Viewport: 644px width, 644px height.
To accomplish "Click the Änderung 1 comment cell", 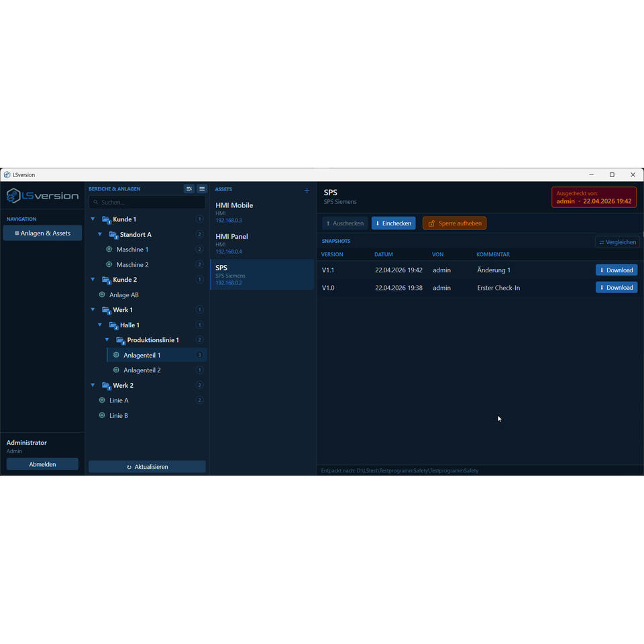I will tap(494, 270).
